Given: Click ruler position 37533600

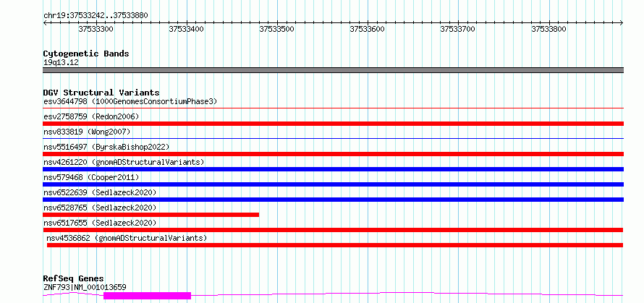Looking at the screenshot, I should point(368,29).
